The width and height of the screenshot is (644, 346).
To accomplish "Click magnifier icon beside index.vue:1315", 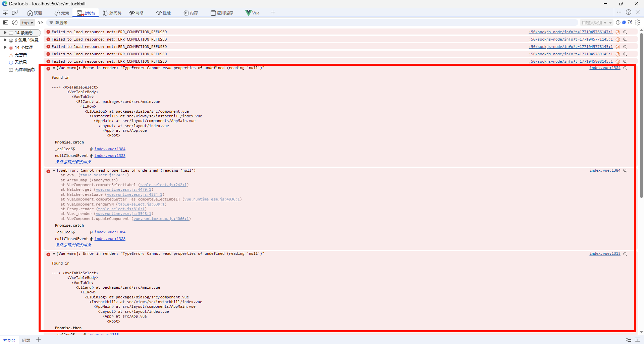I will click(625, 254).
